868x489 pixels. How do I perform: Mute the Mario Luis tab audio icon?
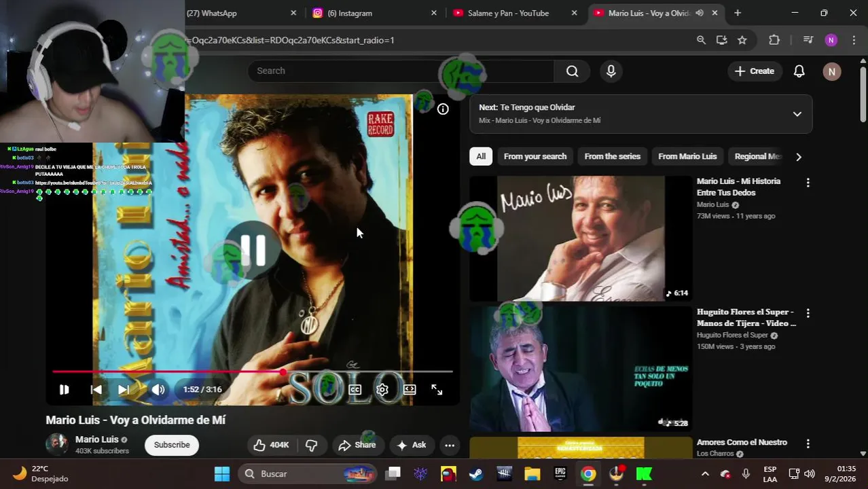pos(700,13)
